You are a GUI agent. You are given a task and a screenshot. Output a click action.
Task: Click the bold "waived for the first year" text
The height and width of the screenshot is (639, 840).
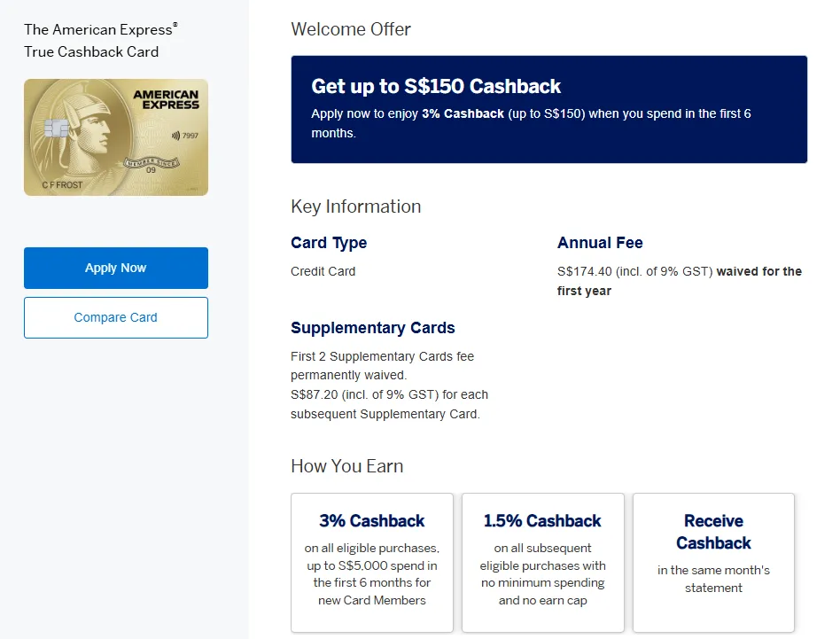(758, 272)
